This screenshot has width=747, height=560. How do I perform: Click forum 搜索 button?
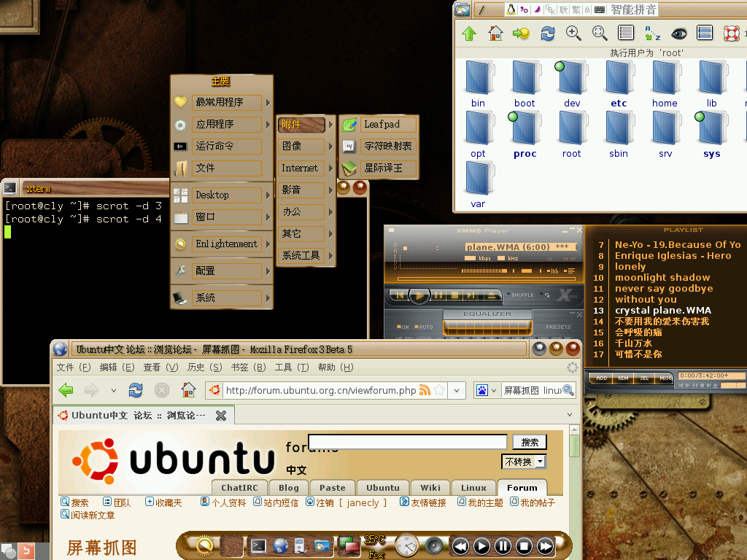point(530,443)
